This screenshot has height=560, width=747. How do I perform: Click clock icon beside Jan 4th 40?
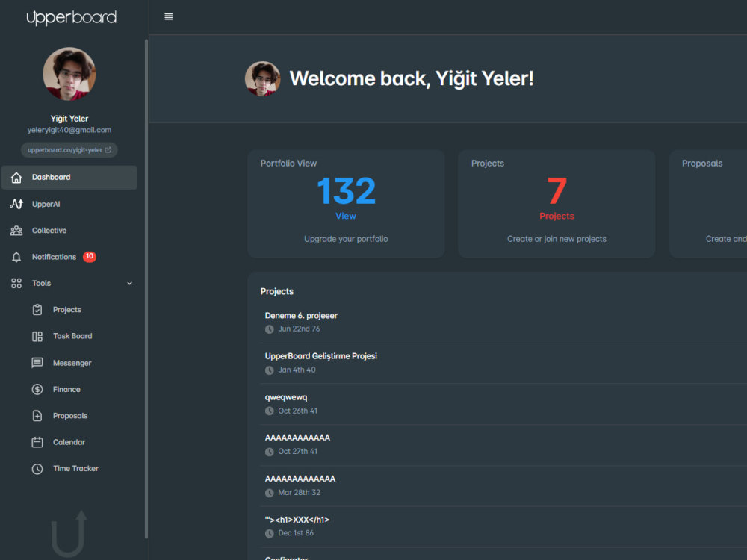(269, 370)
